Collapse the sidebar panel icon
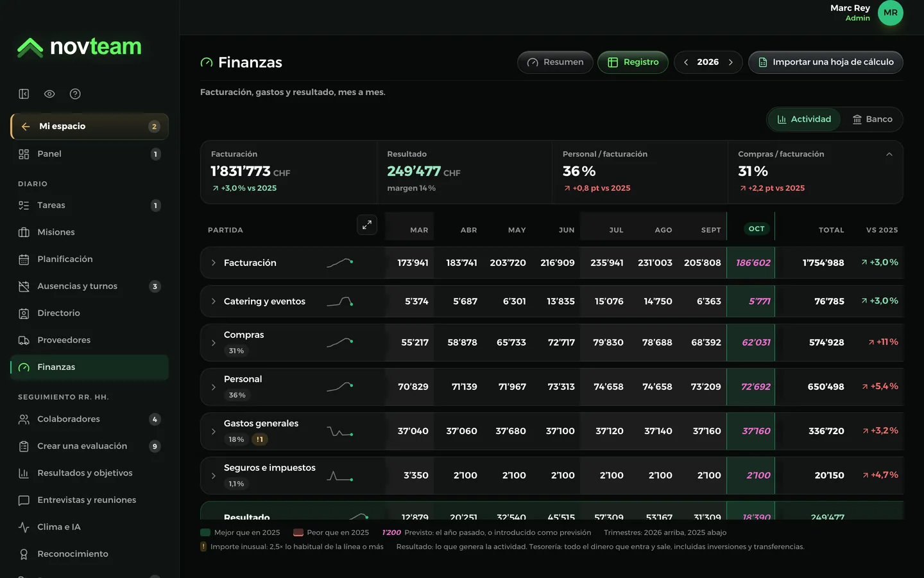Image resolution: width=924 pixels, height=578 pixels. pyautogui.click(x=24, y=94)
